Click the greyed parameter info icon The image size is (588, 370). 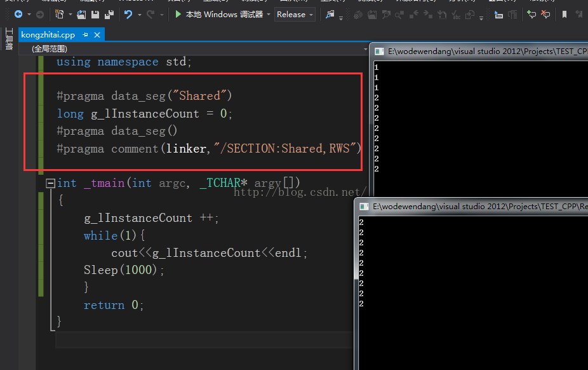click(512, 15)
